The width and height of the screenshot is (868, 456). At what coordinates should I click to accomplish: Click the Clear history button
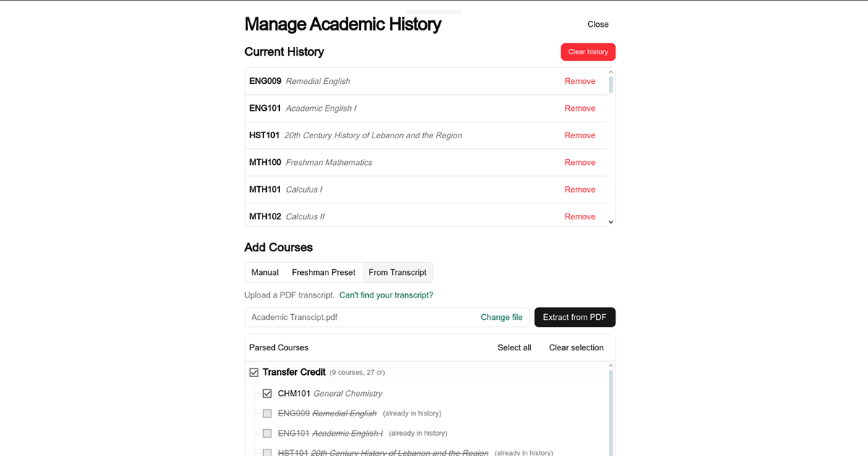coord(587,51)
